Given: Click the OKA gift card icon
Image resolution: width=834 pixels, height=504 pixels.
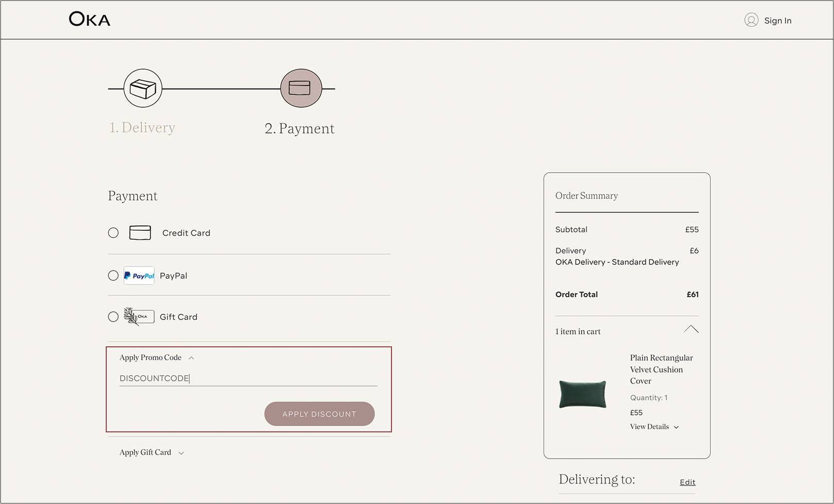Looking at the screenshot, I should [x=139, y=316].
